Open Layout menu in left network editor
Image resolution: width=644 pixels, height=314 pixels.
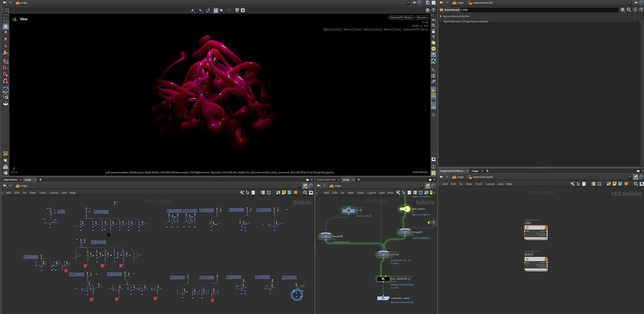point(54,193)
